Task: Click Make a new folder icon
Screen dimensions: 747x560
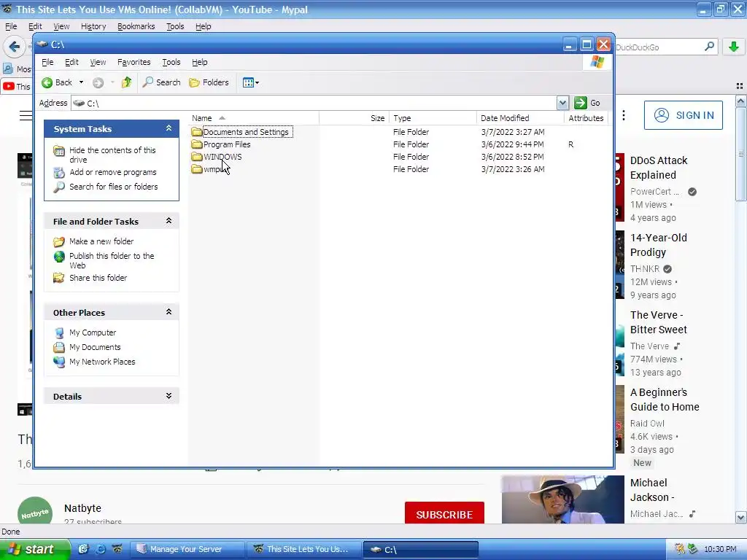Action: pyautogui.click(x=59, y=241)
